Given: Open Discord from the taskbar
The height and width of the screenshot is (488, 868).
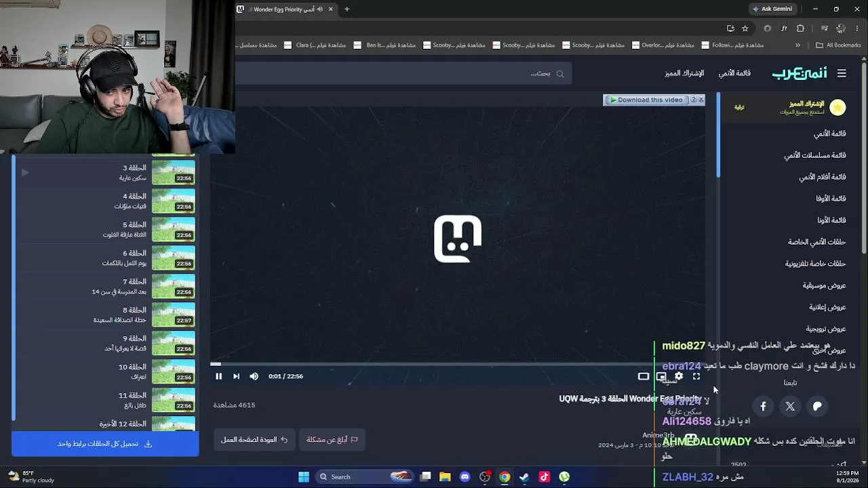Looking at the screenshot, I should (x=465, y=476).
